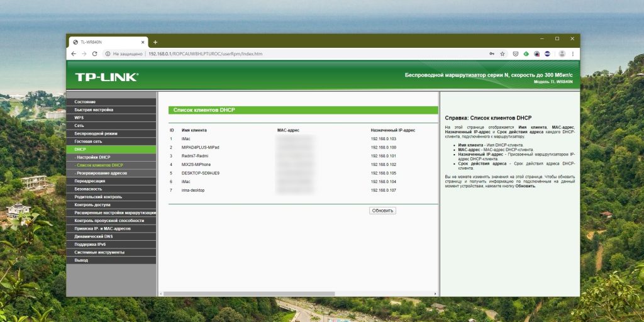Click the user profile avatar icon

[x=562, y=54]
